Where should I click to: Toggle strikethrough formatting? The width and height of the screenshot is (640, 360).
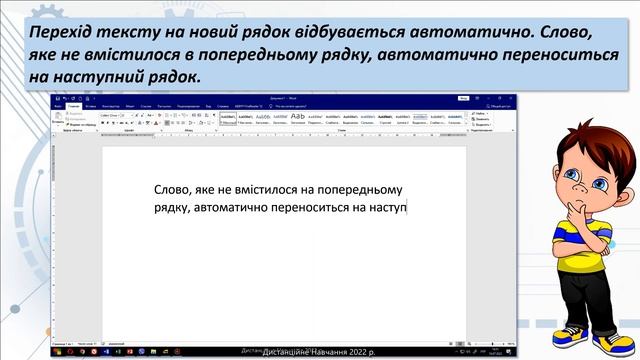pos(122,123)
